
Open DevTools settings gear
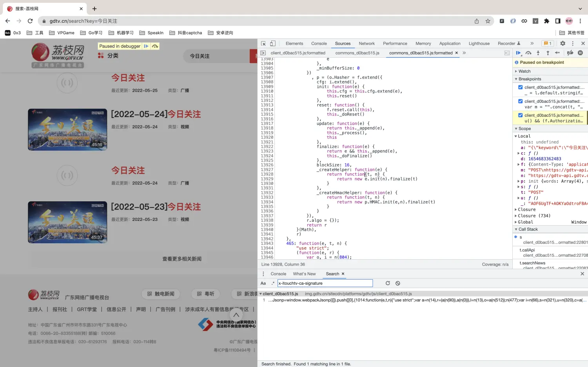[x=563, y=43]
